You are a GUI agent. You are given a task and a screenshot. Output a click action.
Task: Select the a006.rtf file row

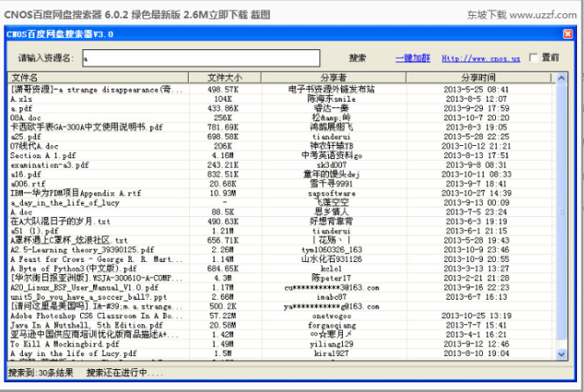pyautogui.click(x=280, y=184)
